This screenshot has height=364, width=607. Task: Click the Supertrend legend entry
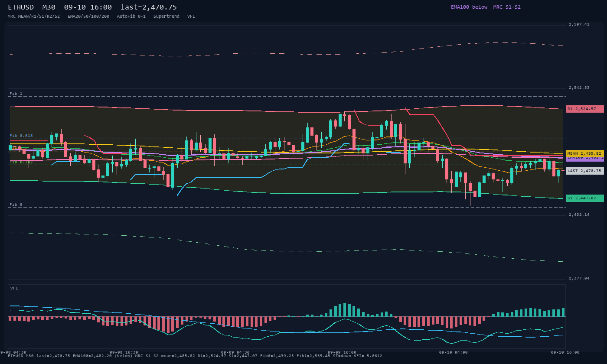(166, 16)
